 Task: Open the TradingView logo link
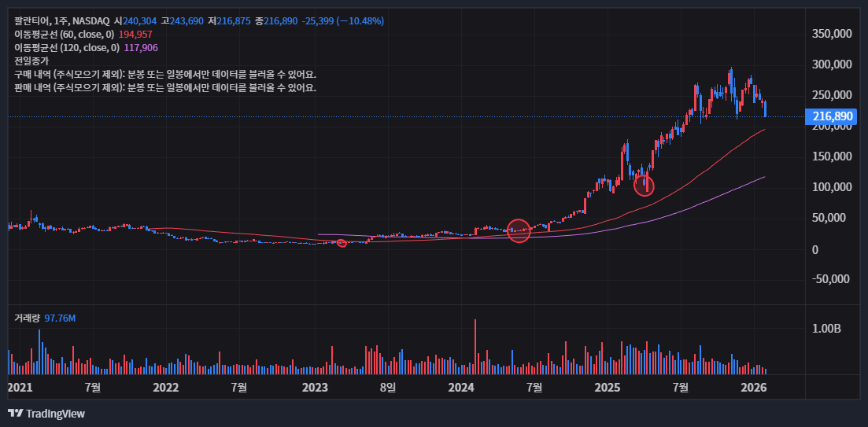(x=46, y=414)
